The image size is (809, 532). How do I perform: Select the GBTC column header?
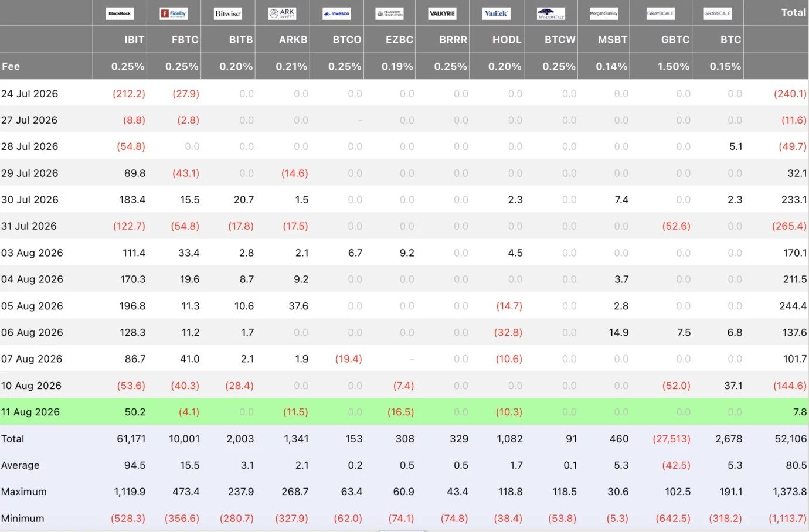[675, 40]
